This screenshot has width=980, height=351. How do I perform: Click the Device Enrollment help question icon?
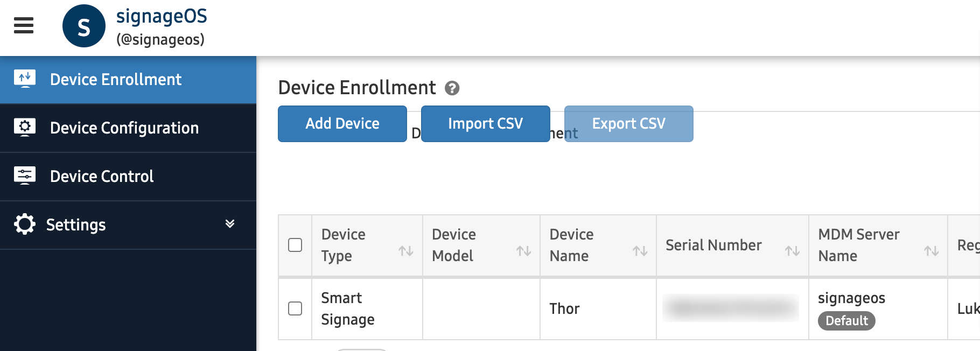point(452,88)
